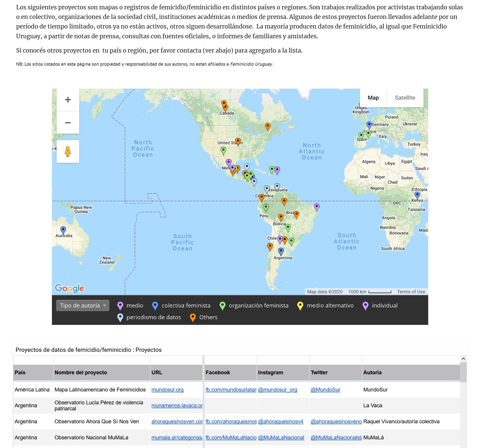Click the green marker over Peru

coord(266,208)
